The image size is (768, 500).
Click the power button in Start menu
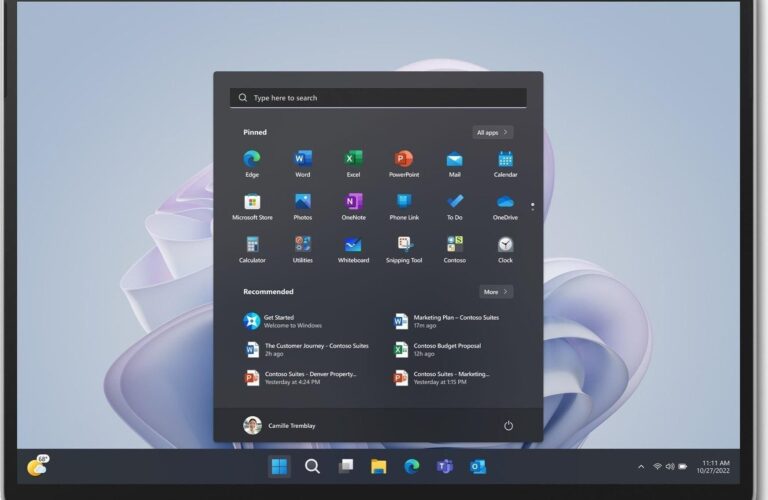[x=508, y=426]
